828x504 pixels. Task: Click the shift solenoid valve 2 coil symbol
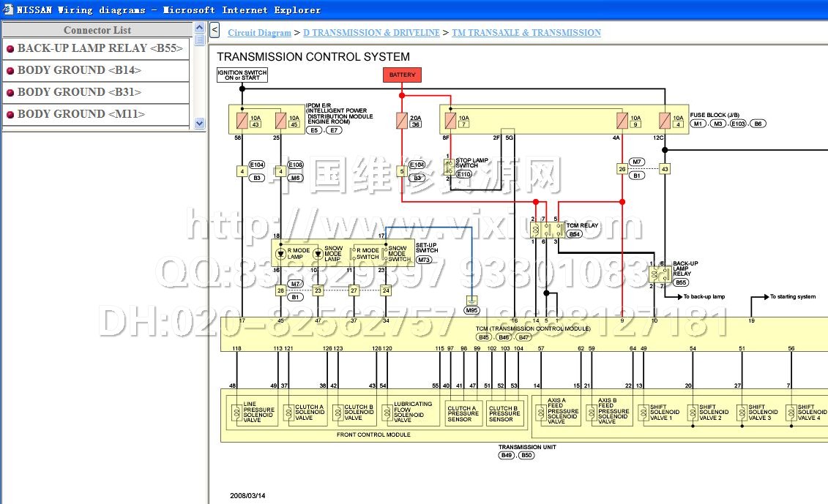693,413
